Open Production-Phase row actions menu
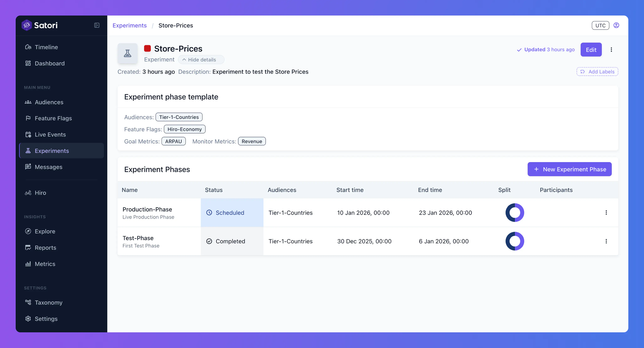The width and height of the screenshot is (644, 348). click(606, 213)
